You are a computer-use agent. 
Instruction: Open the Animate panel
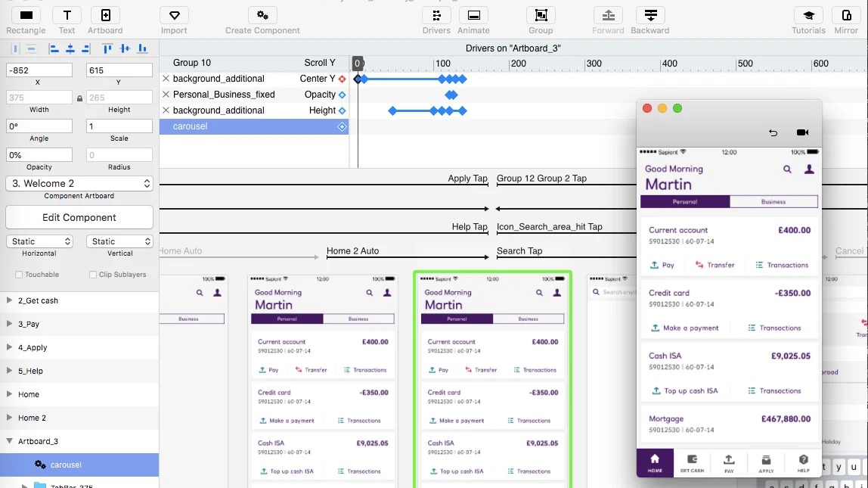[473, 15]
